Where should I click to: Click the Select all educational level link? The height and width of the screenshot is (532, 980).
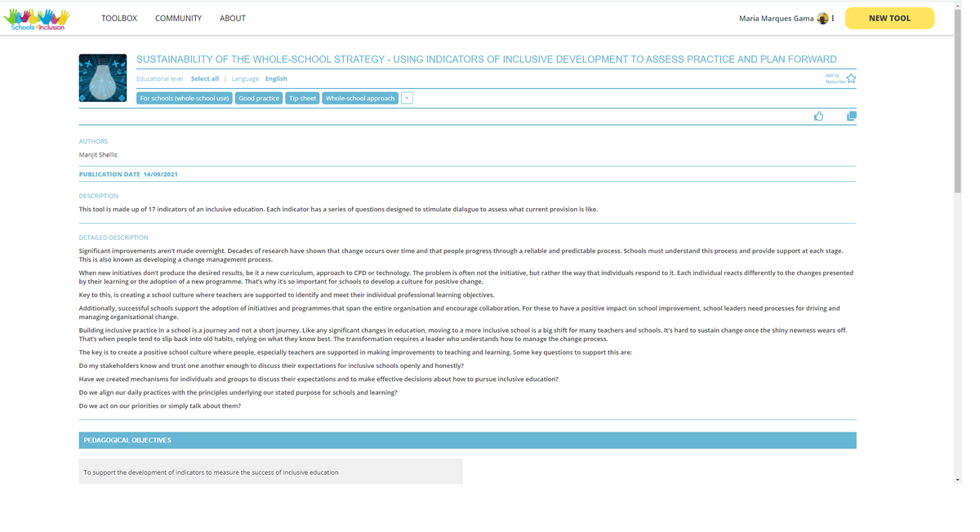point(205,78)
